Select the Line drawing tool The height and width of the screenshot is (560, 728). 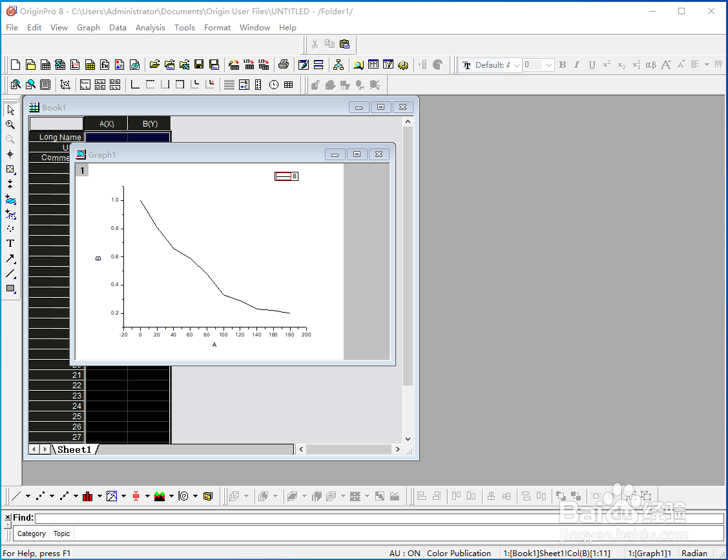tap(10, 273)
